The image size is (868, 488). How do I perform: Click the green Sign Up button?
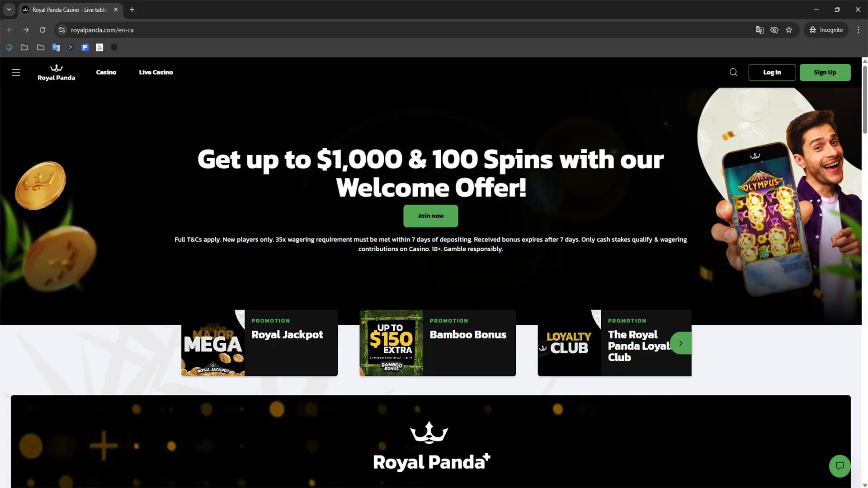(825, 72)
